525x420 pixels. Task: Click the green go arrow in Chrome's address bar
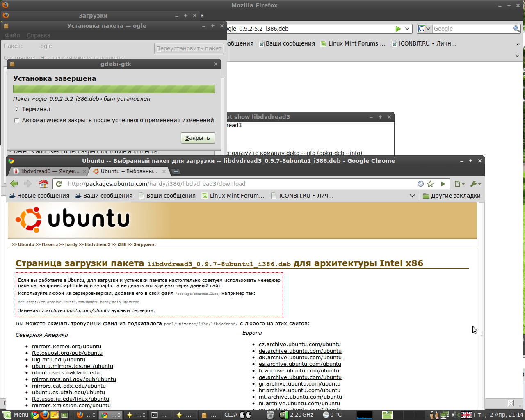click(x=443, y=184)
